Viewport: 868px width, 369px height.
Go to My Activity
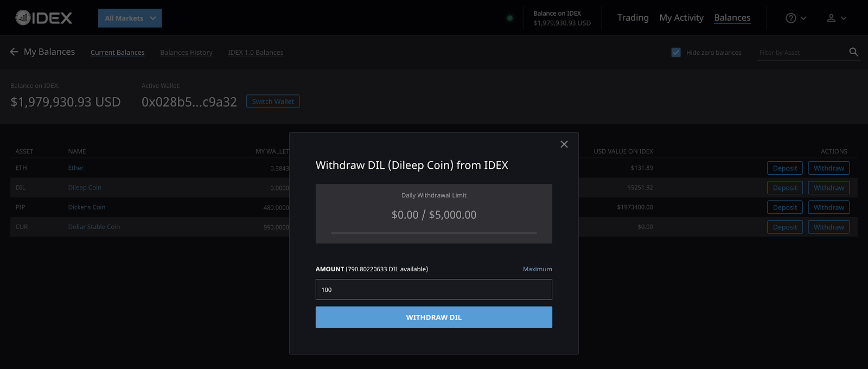click(x=681, y=18)
